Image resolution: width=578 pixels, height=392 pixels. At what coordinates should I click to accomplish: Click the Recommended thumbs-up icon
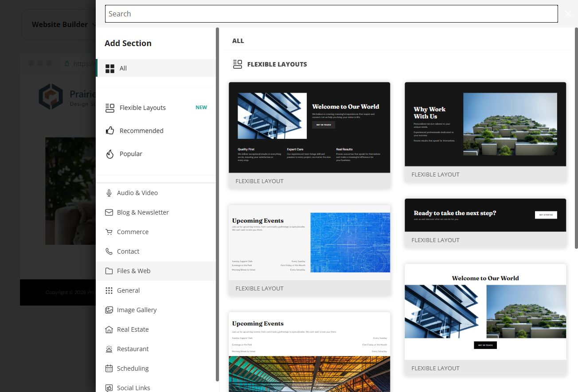pos(110,131)
